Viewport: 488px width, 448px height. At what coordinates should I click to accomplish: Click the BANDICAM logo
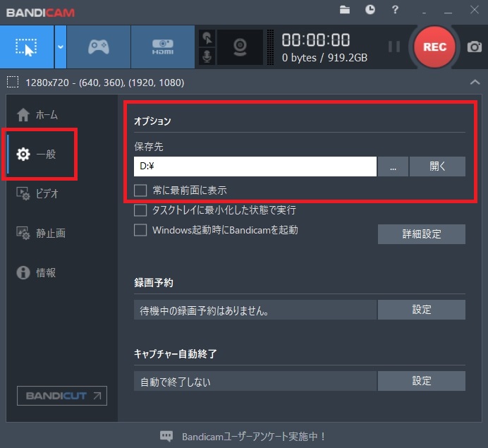click(40, 13)
